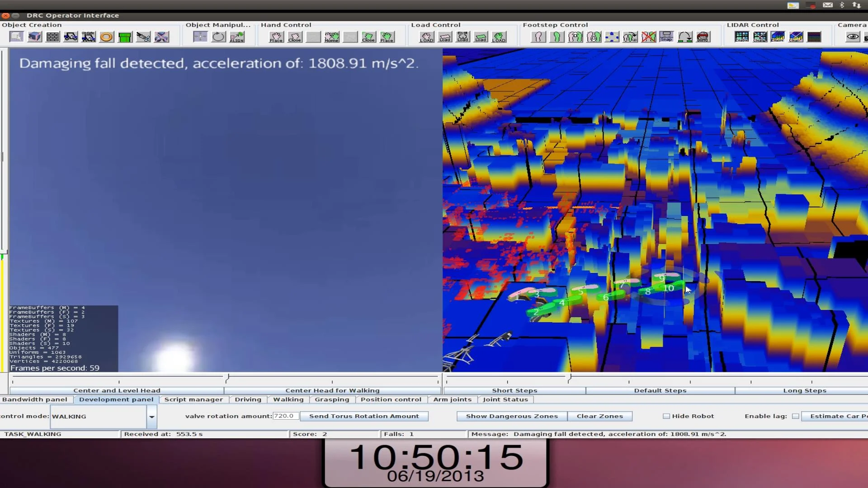Screen dimensions: 868x488
Task: Click the green pipe object icon
Action: (125, 37)
